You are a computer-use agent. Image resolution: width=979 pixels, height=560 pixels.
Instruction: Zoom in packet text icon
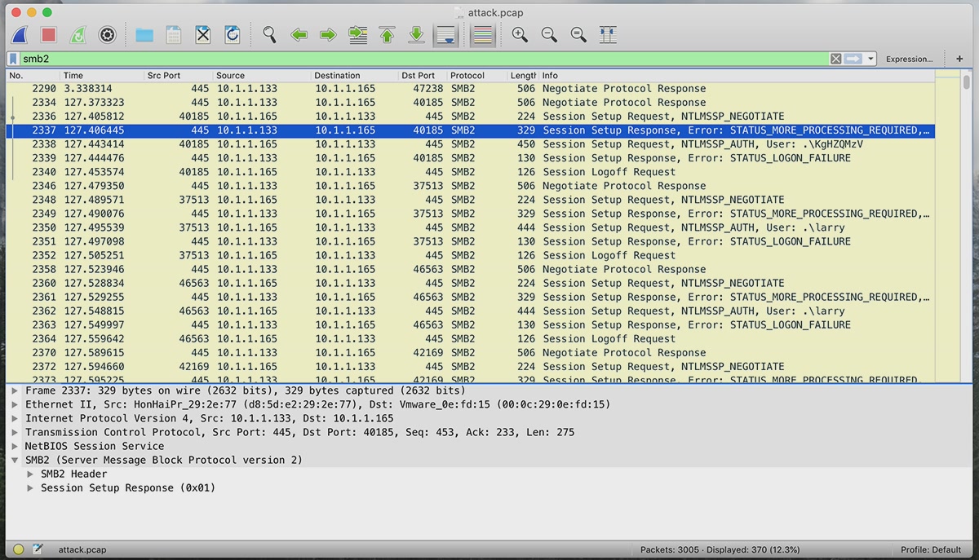[x=520, y=35]
